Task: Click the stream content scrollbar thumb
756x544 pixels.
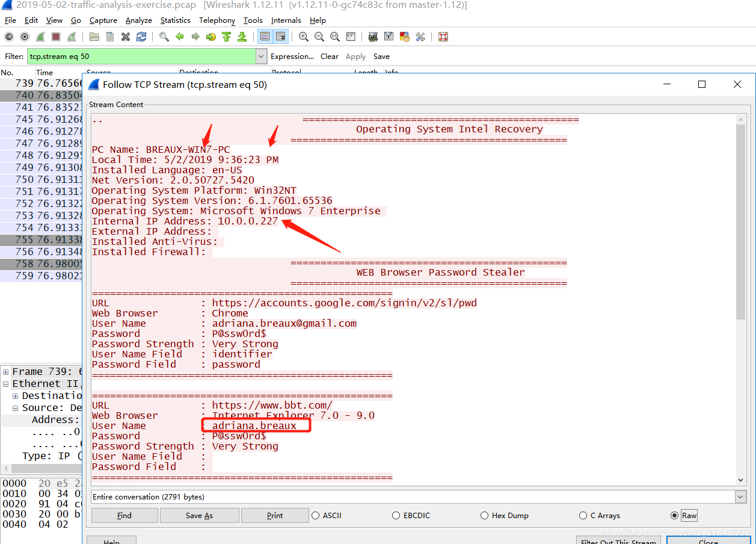Action: (741, 222)
